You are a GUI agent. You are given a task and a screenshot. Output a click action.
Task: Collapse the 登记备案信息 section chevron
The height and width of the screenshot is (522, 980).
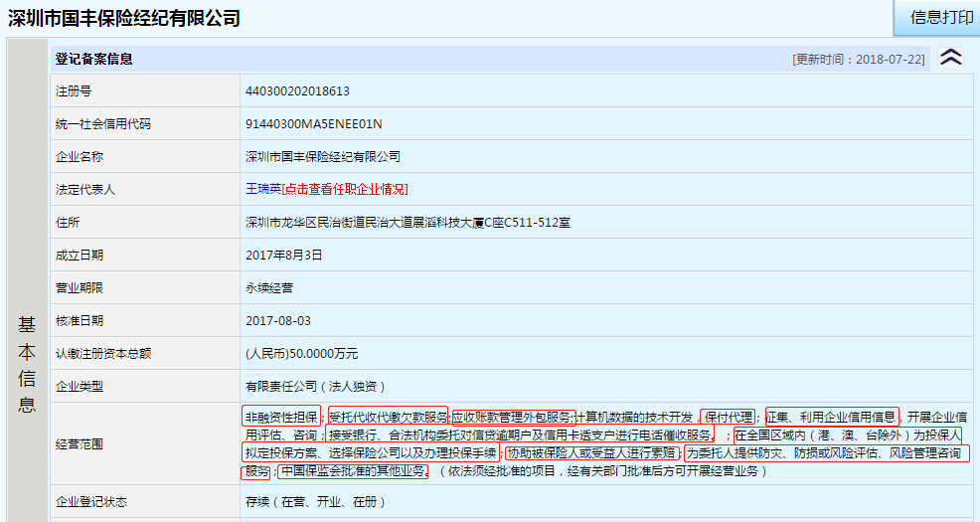click(950, 59)
